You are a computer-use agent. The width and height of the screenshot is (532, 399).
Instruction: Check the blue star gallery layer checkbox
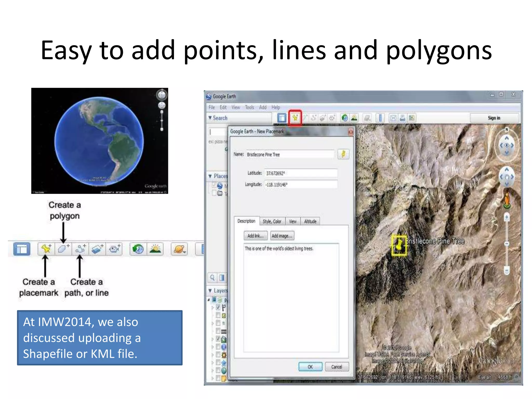pyautogui.click(x=218, y=362)
